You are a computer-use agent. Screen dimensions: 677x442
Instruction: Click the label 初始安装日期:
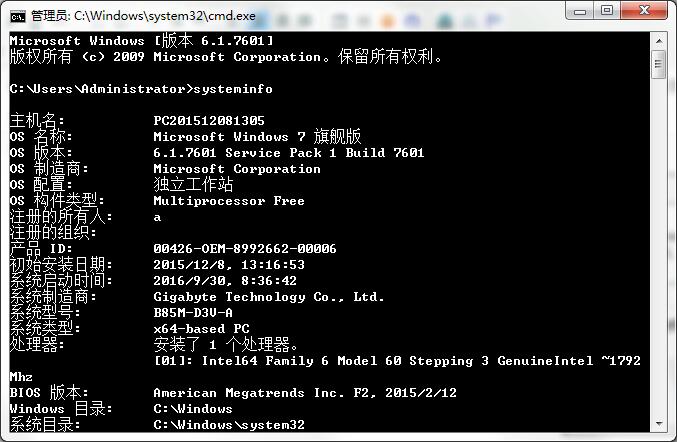click(x=60, y=265)
